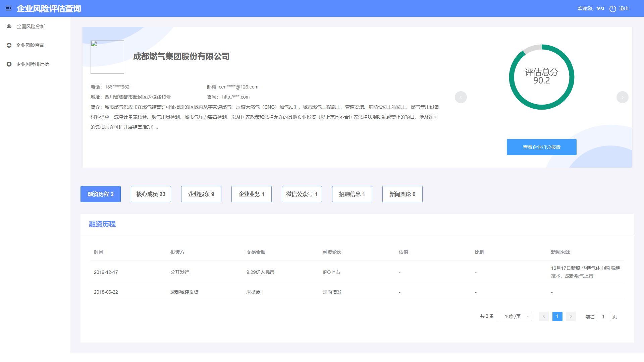Switch to 新闻舆论 0 tab
Viewport: 644px width, 362px height.
[402, 194]
